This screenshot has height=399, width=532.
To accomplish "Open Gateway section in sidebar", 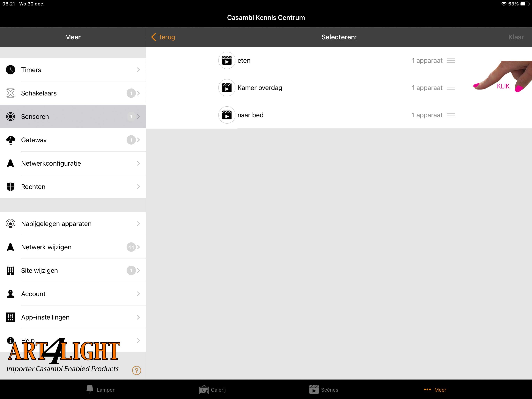I will click(x=73, y=139).
